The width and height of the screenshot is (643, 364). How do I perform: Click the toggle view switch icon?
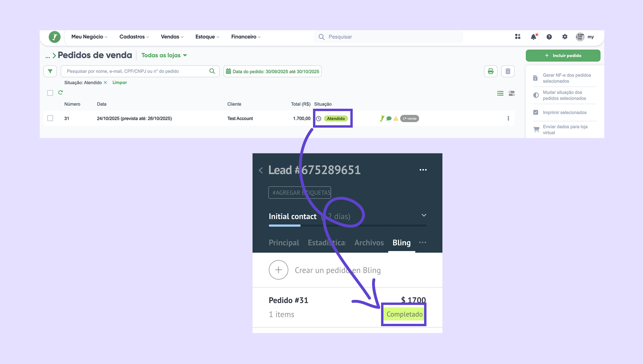coord(512,93)
